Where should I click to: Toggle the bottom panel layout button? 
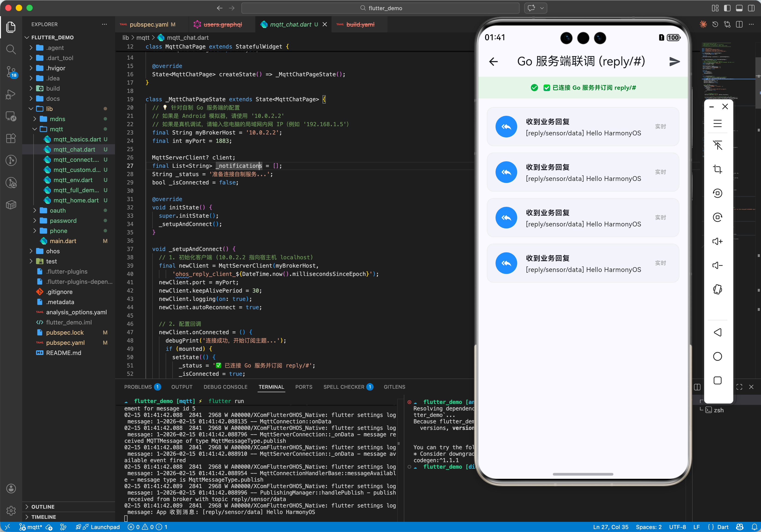point(739,8)
